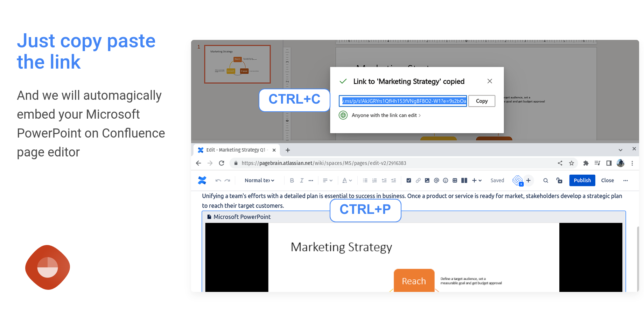Click the browser address bar URL
Viewport: 644px width, 315px height.
(324, 163)
